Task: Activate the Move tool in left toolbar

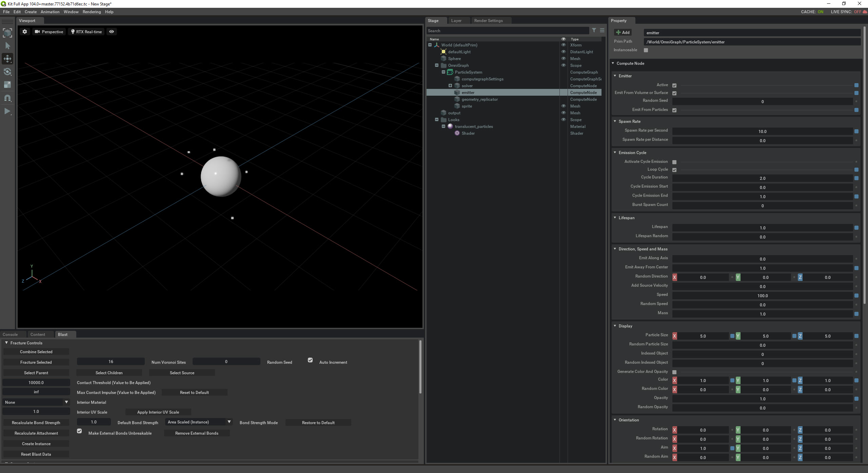Action: (7, 59)
